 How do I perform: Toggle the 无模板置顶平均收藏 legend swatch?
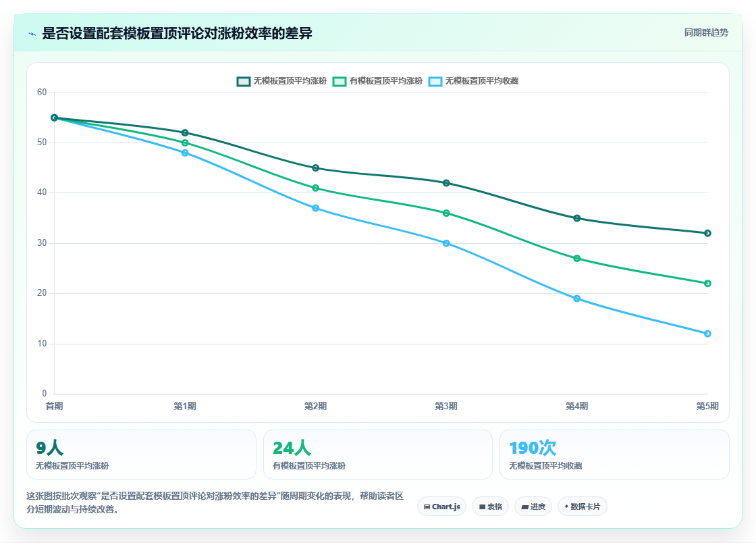(x=435, y=82)
